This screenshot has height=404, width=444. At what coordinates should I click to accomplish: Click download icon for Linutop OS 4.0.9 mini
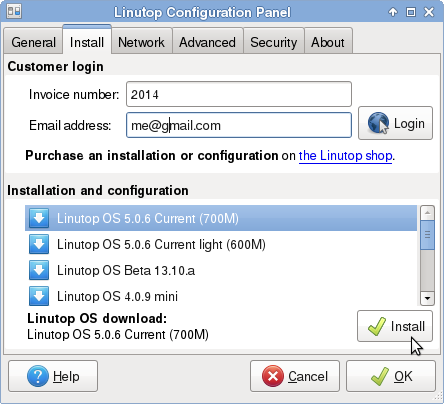pyautogui.click(x=39, y=296)
